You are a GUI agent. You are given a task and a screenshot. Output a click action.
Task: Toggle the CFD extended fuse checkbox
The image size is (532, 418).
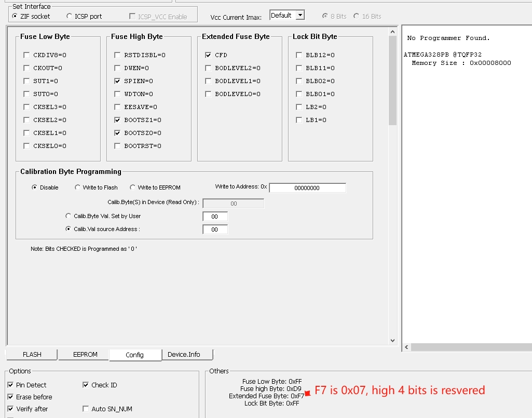pos(208,55)
